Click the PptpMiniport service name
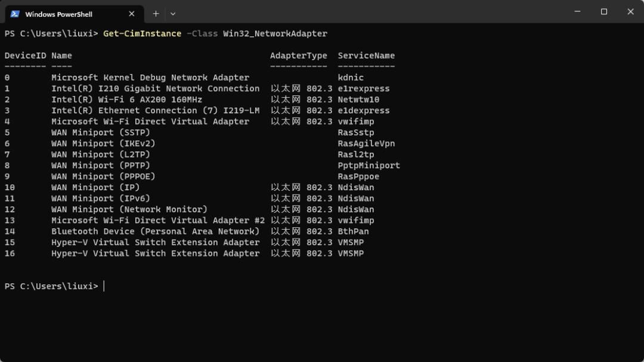The width and height of the screenshot is (644, 362). 369,166
